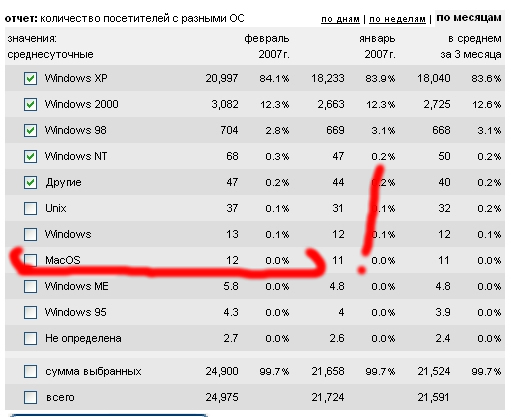Uncheck the Windows XP checkbox
This screenshot has width=517, height=417.
[30, 79]
